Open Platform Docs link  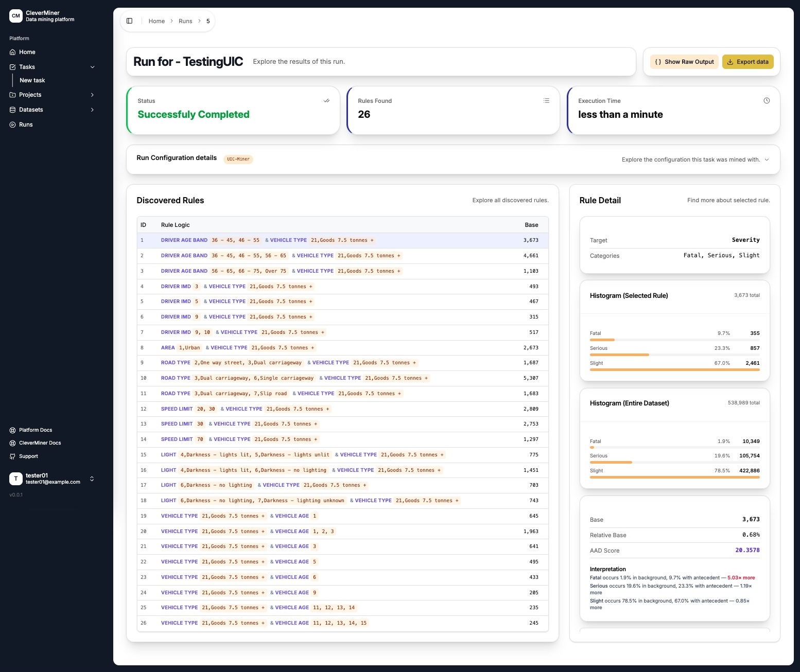coord(36,430)
